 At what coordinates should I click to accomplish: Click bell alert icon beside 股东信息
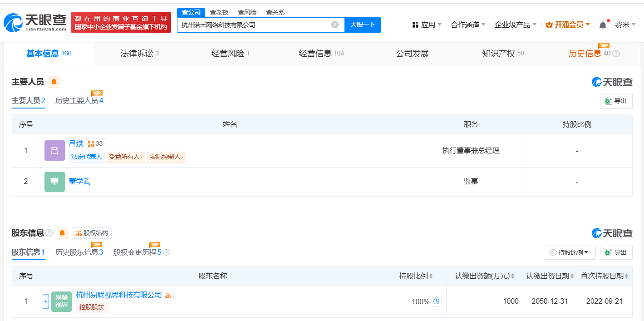62,233
